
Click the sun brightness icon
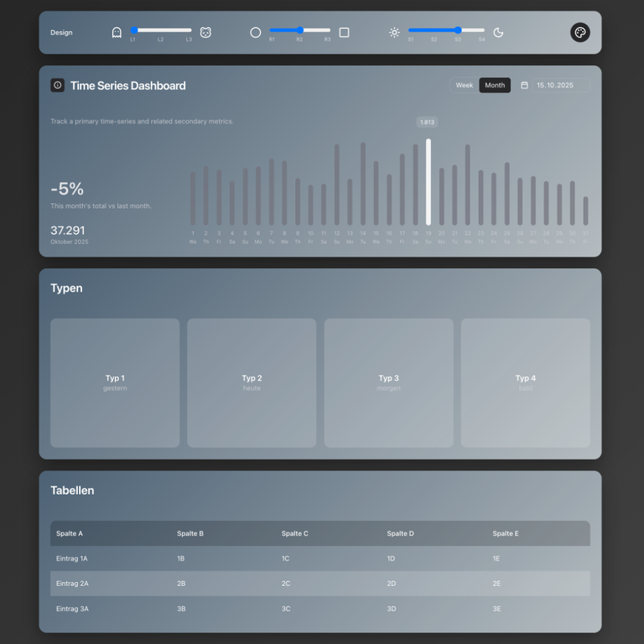pyautogui.click(x=394, y=33)
